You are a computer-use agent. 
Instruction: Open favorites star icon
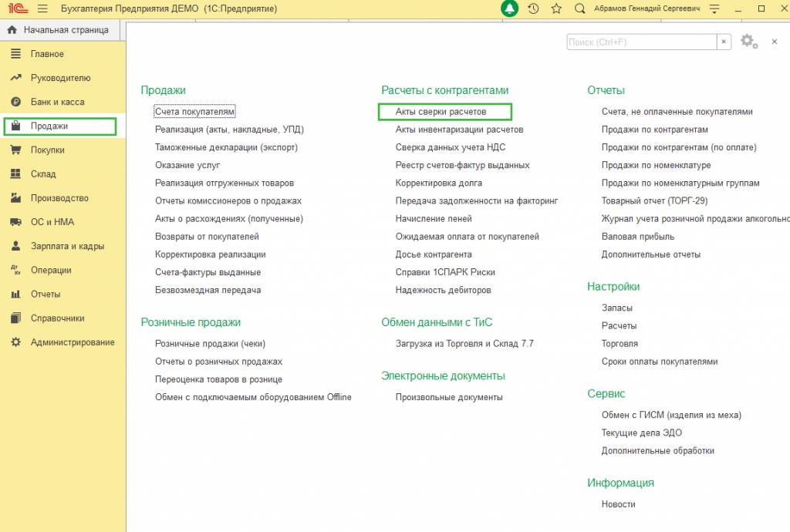[x=556, y=8]
